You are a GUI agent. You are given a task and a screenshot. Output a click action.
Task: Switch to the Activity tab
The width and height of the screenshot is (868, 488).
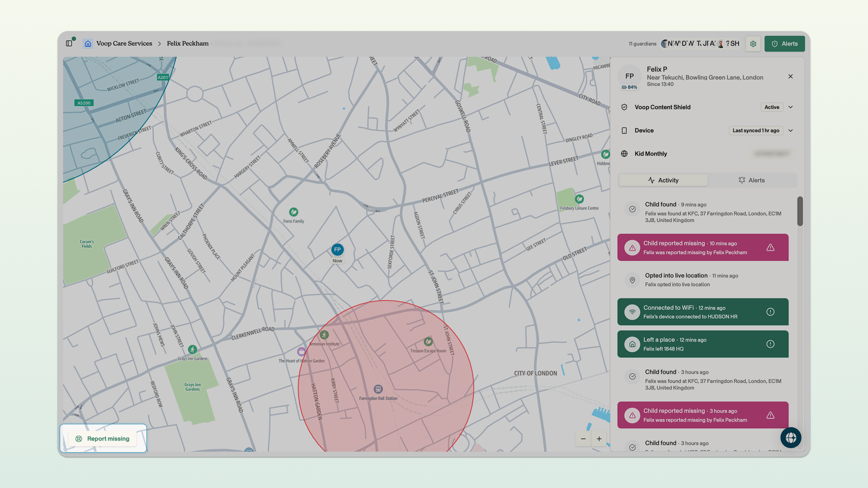pos(663,180)
